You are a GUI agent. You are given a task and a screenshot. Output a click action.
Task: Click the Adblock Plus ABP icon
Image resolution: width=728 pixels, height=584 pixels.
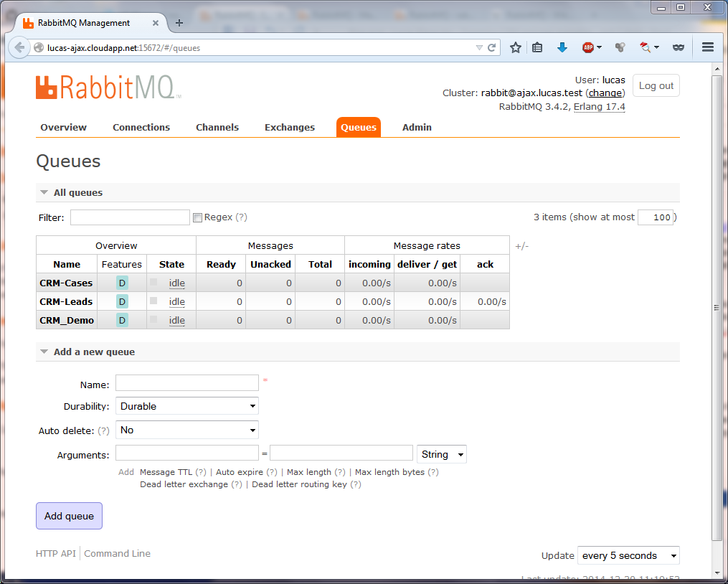pos(588,47)
